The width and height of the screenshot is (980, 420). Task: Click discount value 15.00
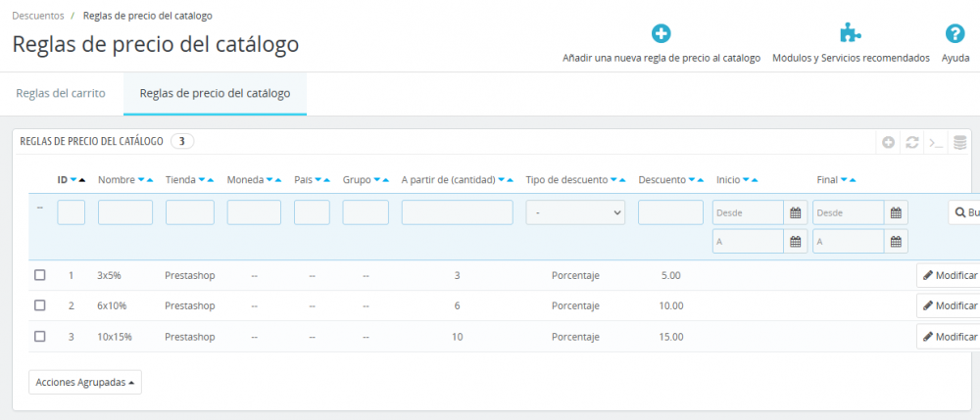671,337
